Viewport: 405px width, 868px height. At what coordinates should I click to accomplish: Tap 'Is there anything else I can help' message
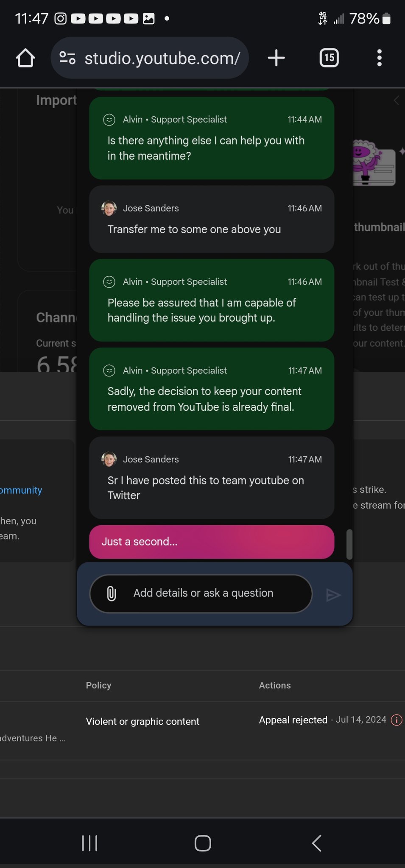[x=212, y=138]
